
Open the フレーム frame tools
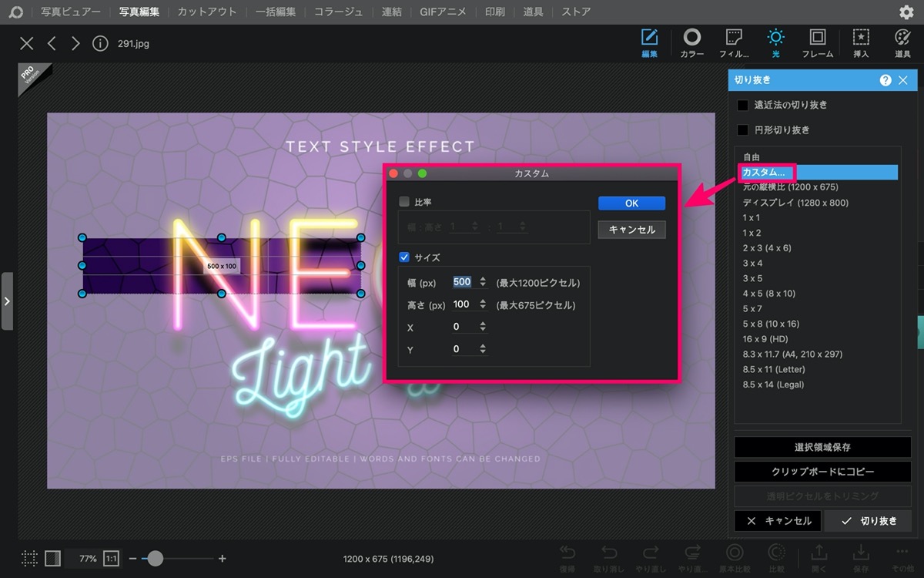818,43
